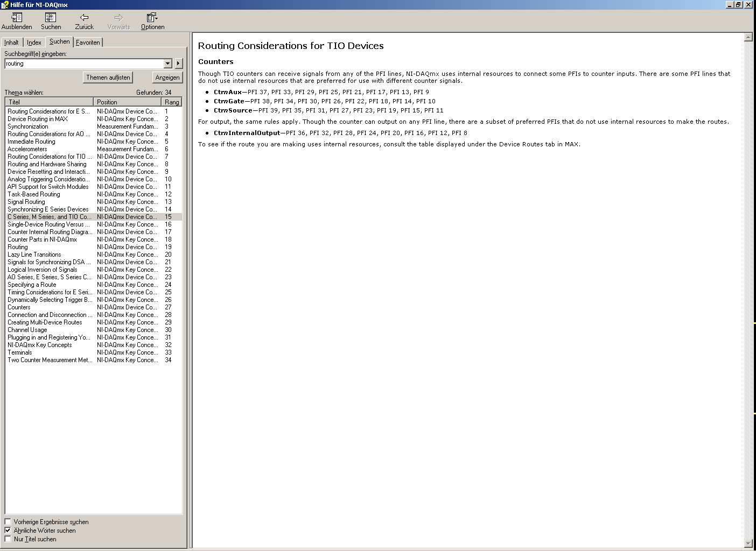Enable Vorherige Ergebnisse suchen checkbox
The height and width of the screenshot is (551, 756).
tap(8, 522)
